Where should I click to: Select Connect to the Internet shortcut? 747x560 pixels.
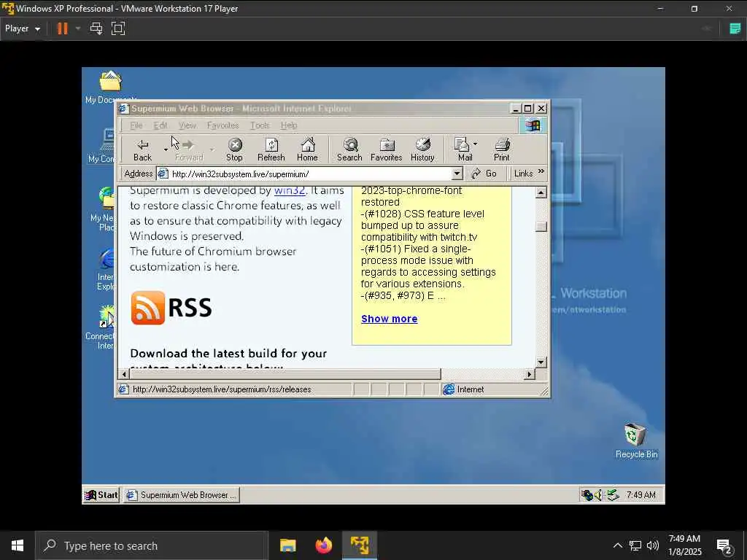pos(101,327)
